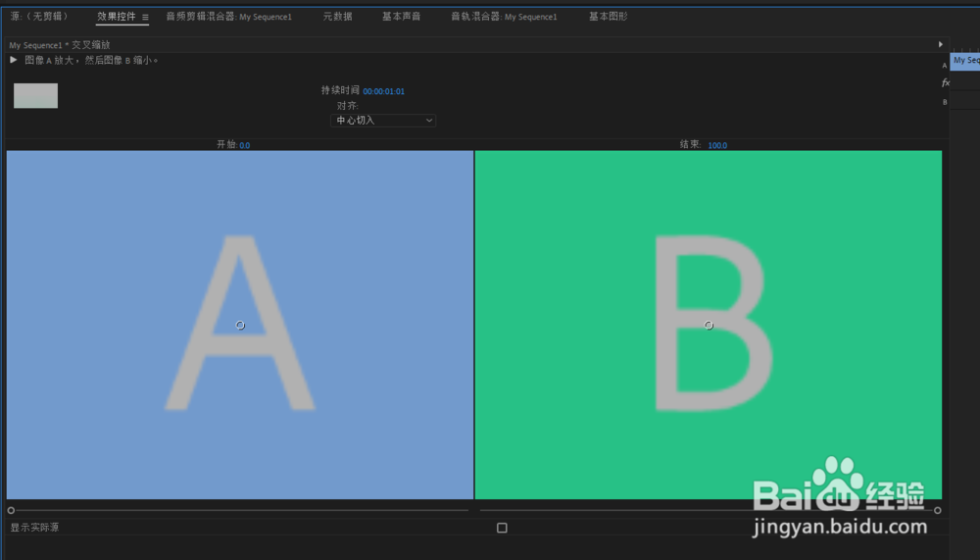Viewport: 980px width, 560px height.
Task: Click the 结束 value 100.0
Action: [x=717, y=145]
